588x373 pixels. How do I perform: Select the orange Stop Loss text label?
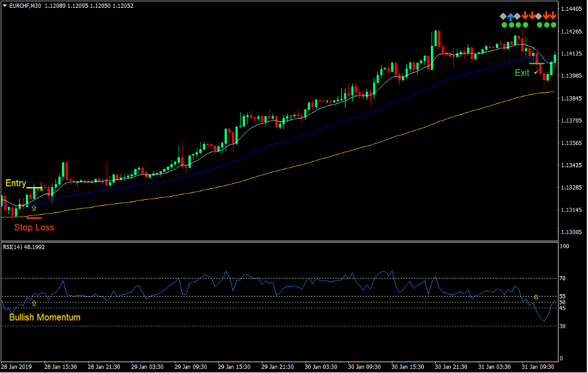click(x=34, y=227)
